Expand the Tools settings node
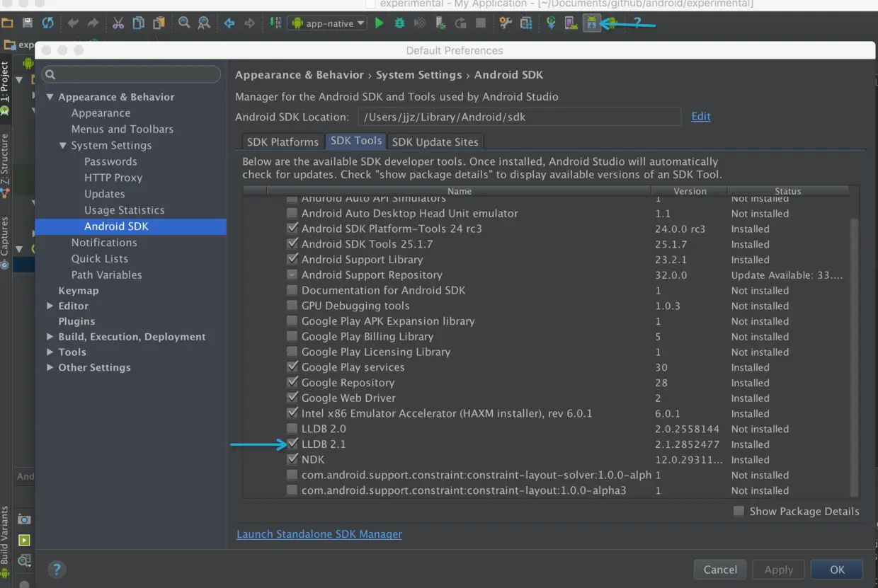The width and height of the screenshot is (878, 588). (50, 352)
